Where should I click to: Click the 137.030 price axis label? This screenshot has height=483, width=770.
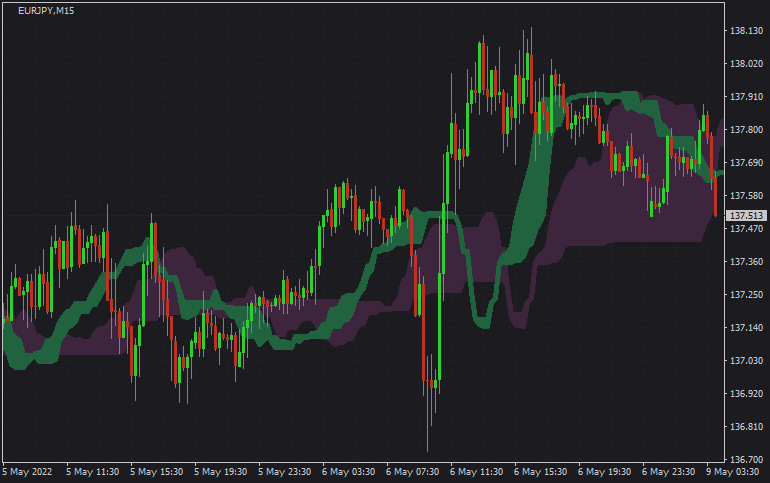pyautogui.click(x=746, y=360)
